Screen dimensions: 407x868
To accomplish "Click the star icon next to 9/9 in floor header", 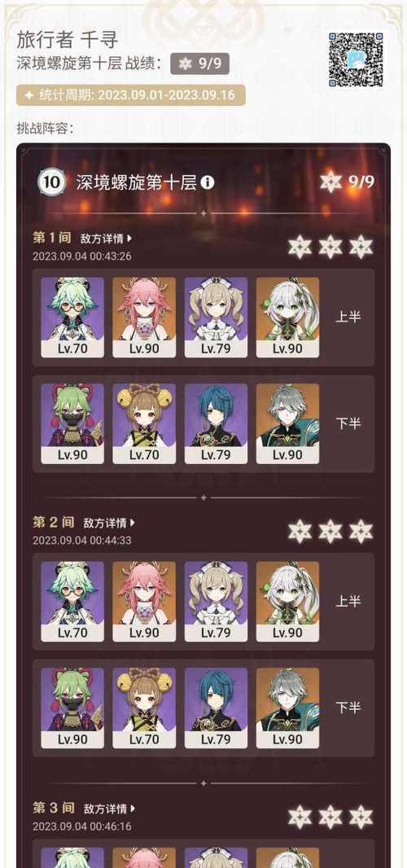I will (x=331, y=182).
